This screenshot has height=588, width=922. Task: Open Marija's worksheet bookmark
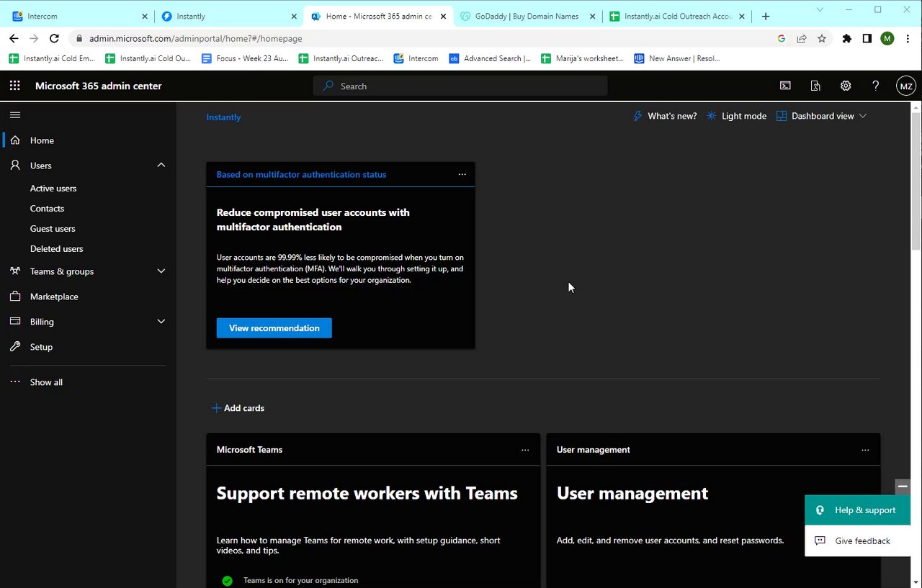click(582, 58)
